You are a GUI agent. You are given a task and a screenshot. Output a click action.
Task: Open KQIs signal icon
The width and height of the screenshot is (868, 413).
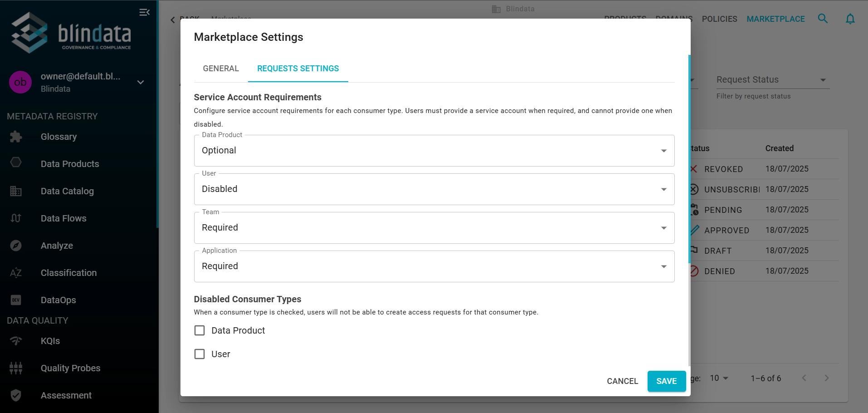coord(16,341)
